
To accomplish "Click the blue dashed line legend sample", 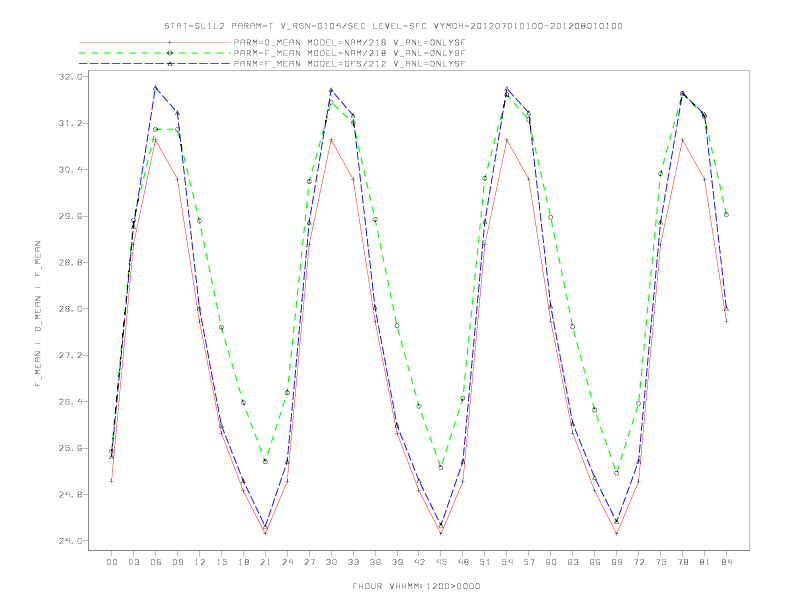I will pos(155,64).
